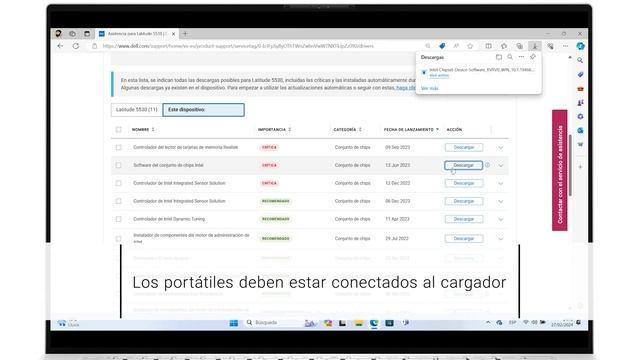Screen dimensions: 640x360
Task: Expand the 06 Dec 2023 Sensor Solution row
Action: click(x=501, y=202)
